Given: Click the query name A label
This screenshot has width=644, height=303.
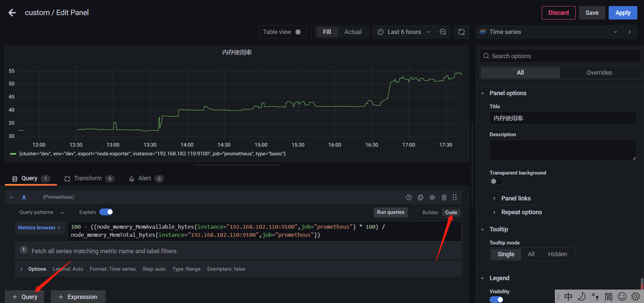Looking at the screenshot, I should [x=24, y=197].
